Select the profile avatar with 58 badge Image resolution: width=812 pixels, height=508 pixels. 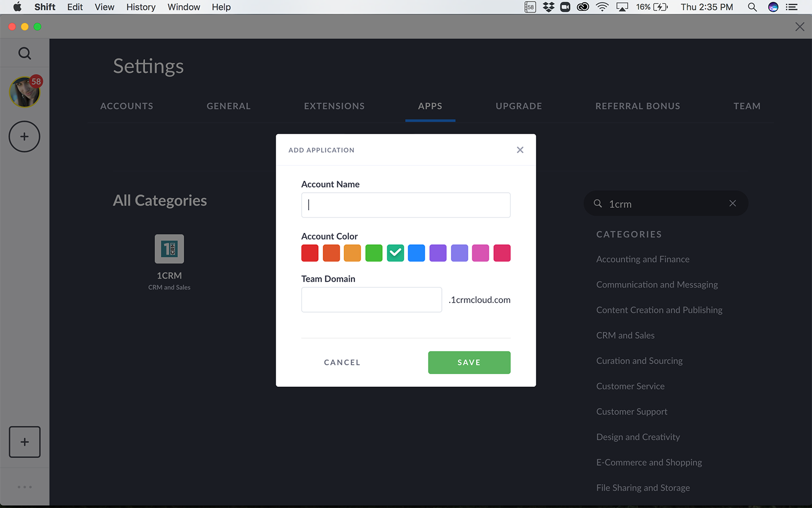[x=25, y=92]
